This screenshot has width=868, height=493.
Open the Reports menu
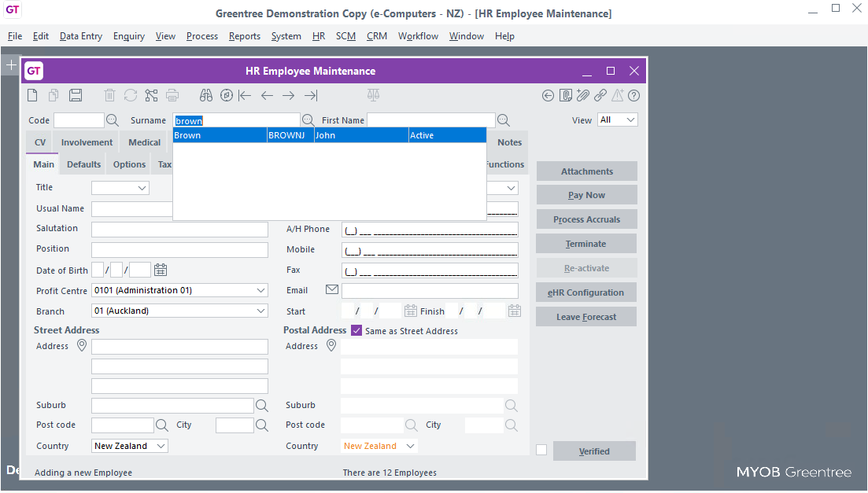(x=245, y=36)
